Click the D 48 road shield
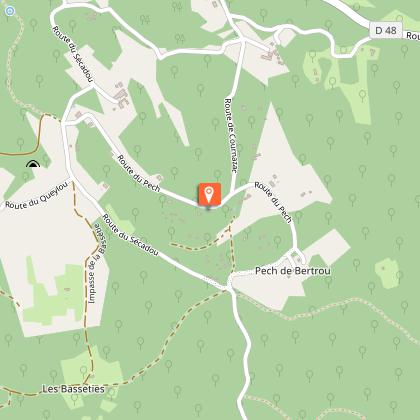The image size is (420, 420). [386, 30]
